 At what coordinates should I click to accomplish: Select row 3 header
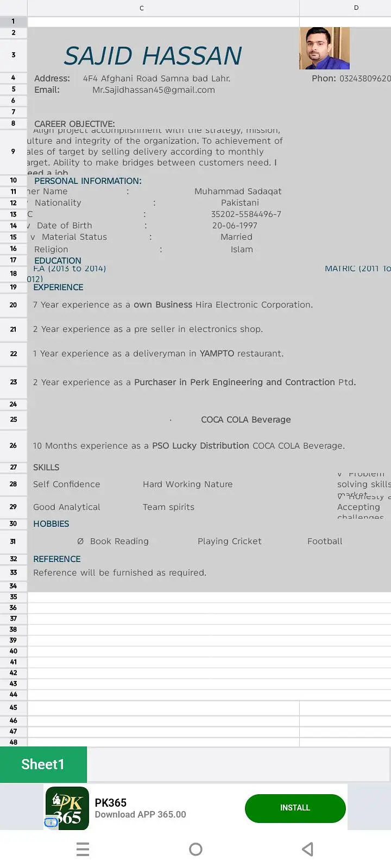[x=14, y=55]
